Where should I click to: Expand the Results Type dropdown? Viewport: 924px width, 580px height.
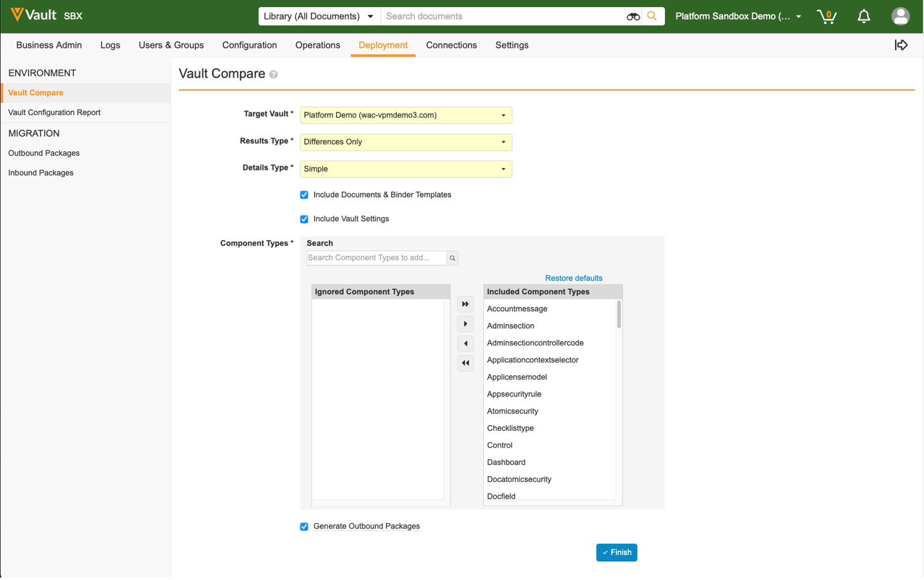[406, 142]
